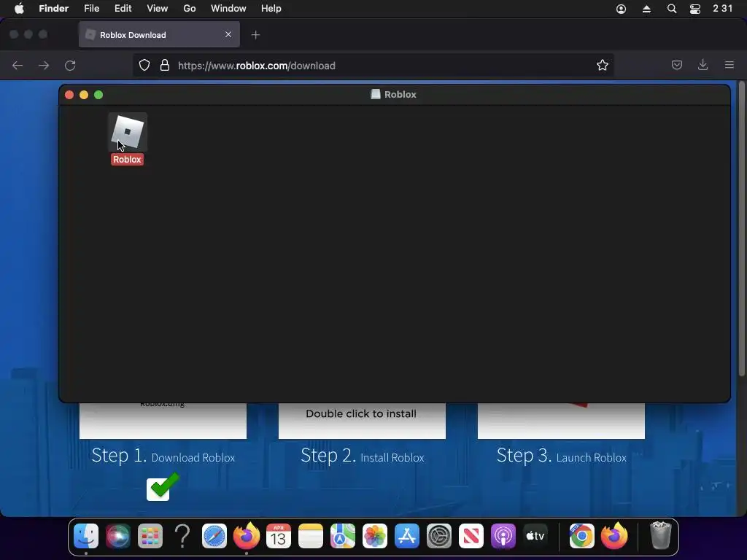Open Notes from the Dock
Image resolution: width=747 pixels, height=560 pixels.
point(311,536)
